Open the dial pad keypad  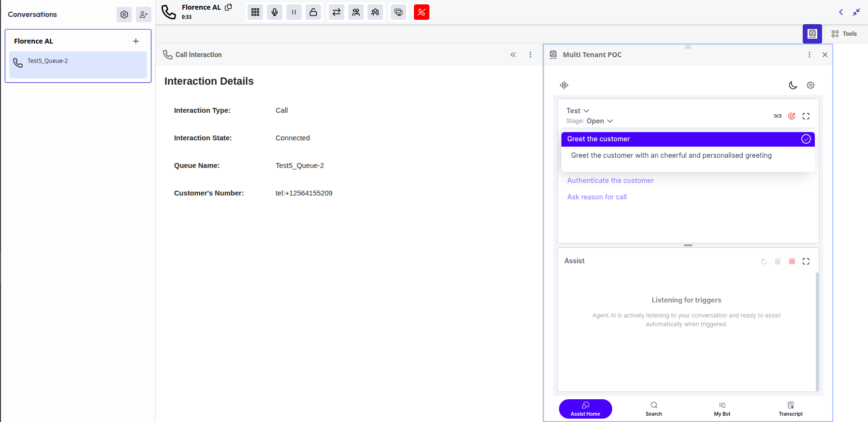255,12
